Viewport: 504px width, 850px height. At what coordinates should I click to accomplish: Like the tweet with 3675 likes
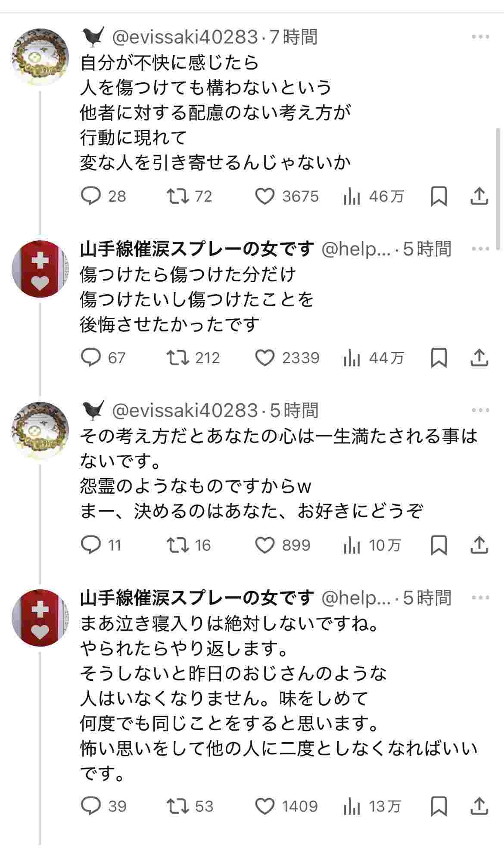[264, 196]
